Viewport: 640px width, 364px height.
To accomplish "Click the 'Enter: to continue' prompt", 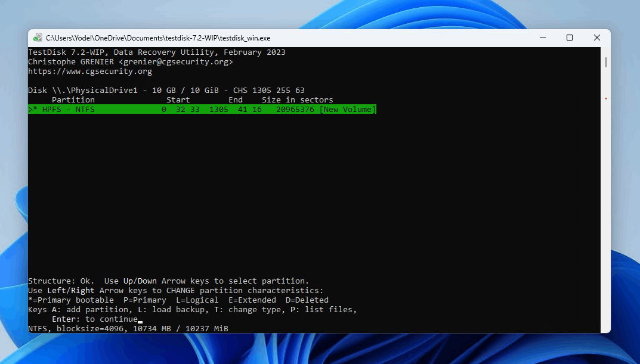I will point(95,319).
